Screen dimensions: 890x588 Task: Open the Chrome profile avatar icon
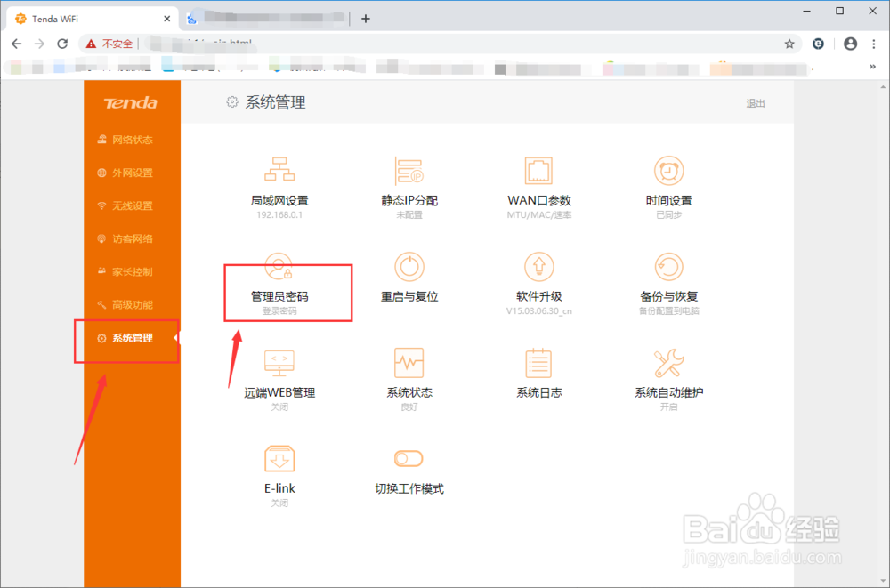(850, 44)
